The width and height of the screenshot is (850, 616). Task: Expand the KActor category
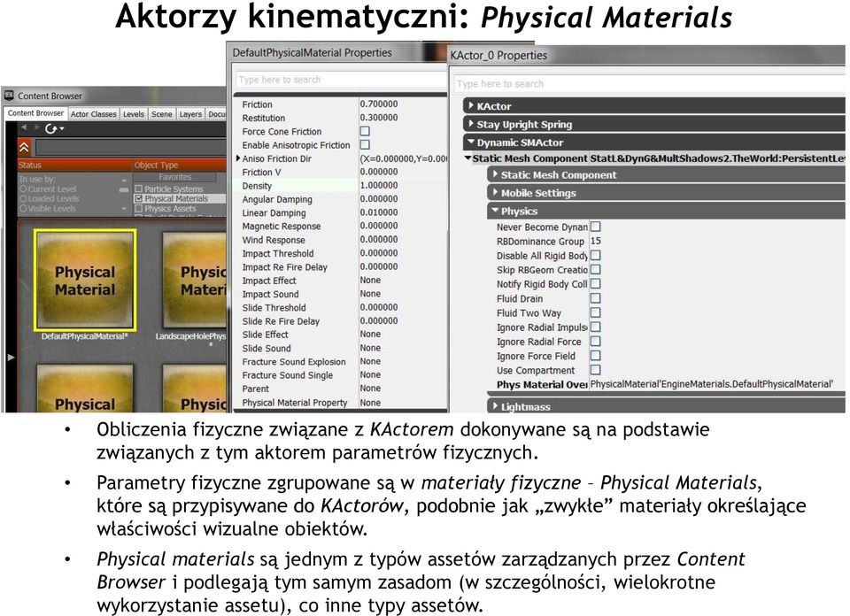coord(471,106)
